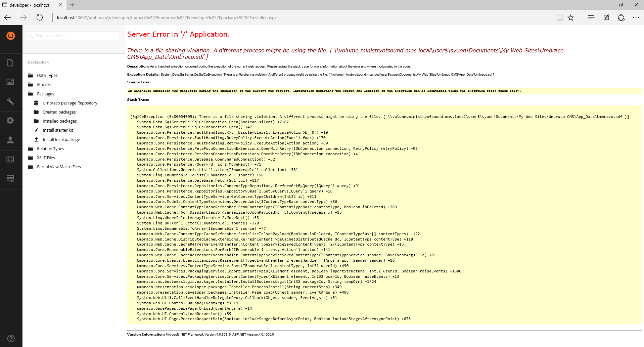This screenshot has height=347, width=644.
Task: Open the Developer gear section icon
Action: pyautogui.click(x=10, y=121)
